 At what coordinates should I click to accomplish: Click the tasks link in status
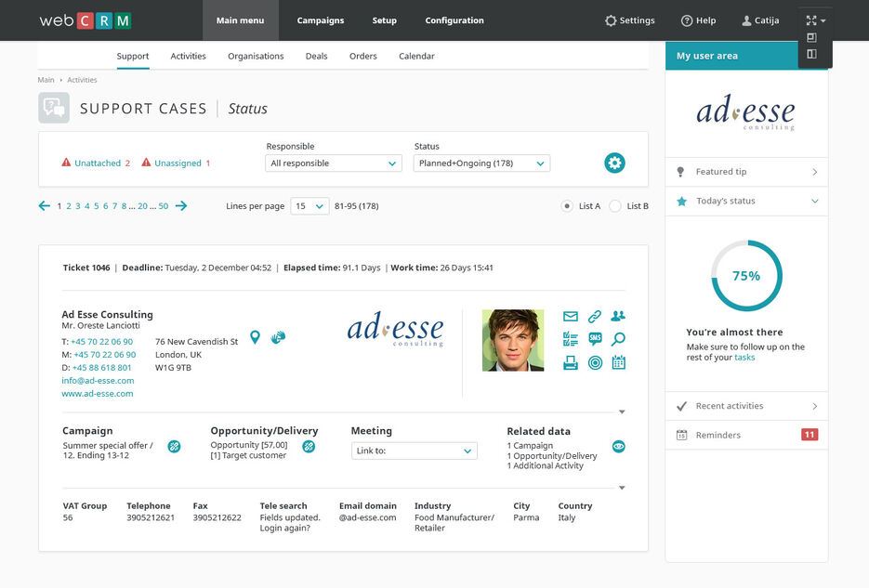point(744,358)
